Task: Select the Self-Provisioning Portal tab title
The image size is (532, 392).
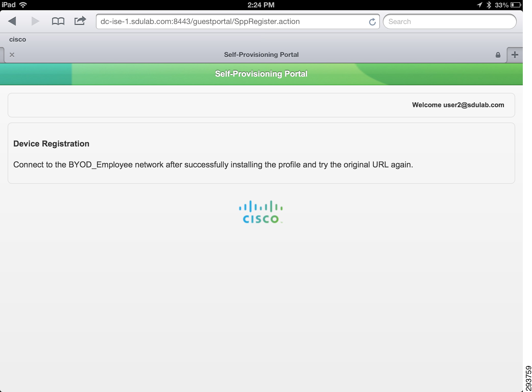Action: [x=261, y=55]
